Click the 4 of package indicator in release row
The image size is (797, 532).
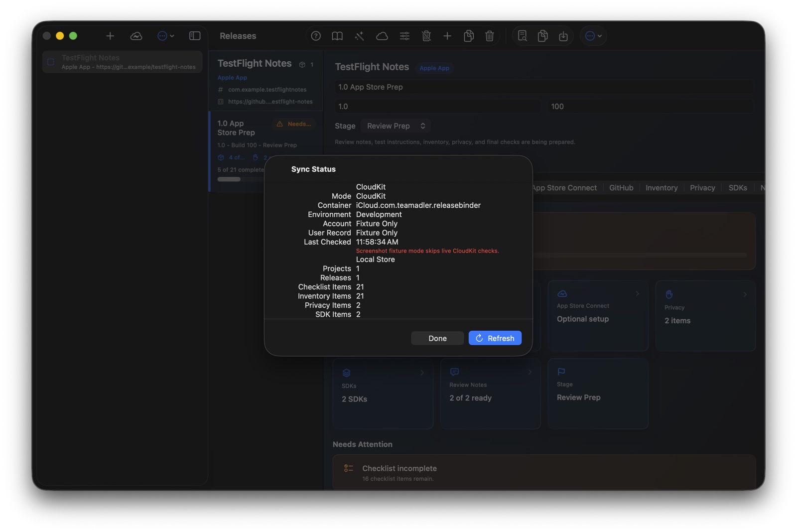point(232,157)
